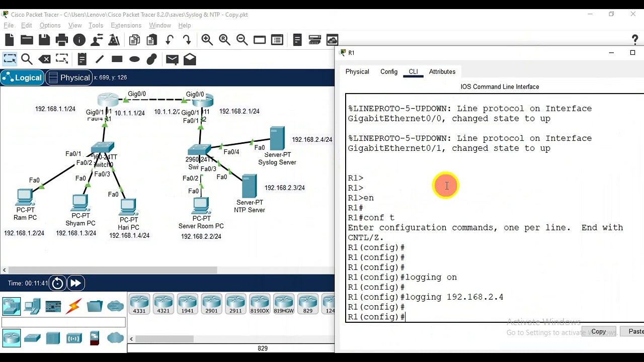Switch to Physical workspace view
The image size is (644, 362).
pyautogui.click(x=68, y=77)
